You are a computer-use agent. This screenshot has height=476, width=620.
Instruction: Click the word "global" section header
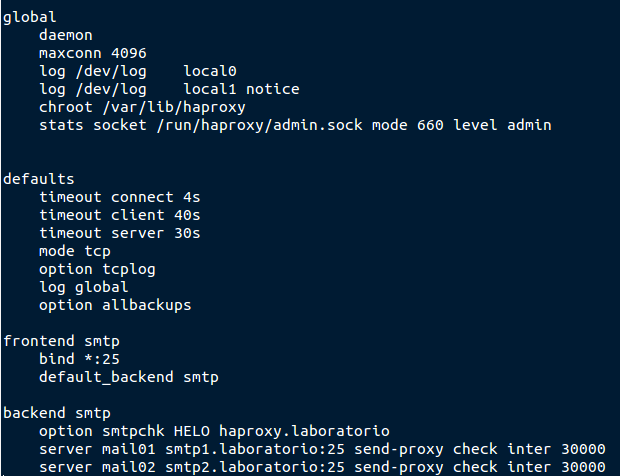coord(30,17)
